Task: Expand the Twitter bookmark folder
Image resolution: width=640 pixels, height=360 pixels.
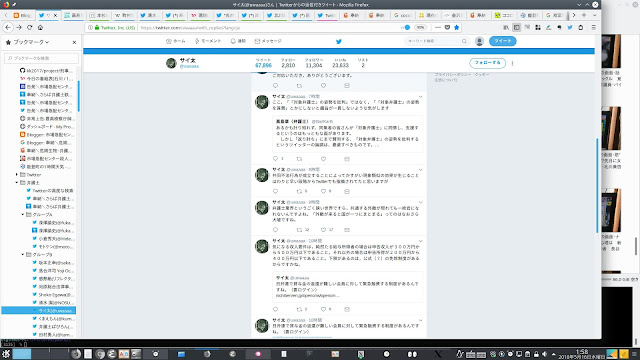Action: (17, 175)
